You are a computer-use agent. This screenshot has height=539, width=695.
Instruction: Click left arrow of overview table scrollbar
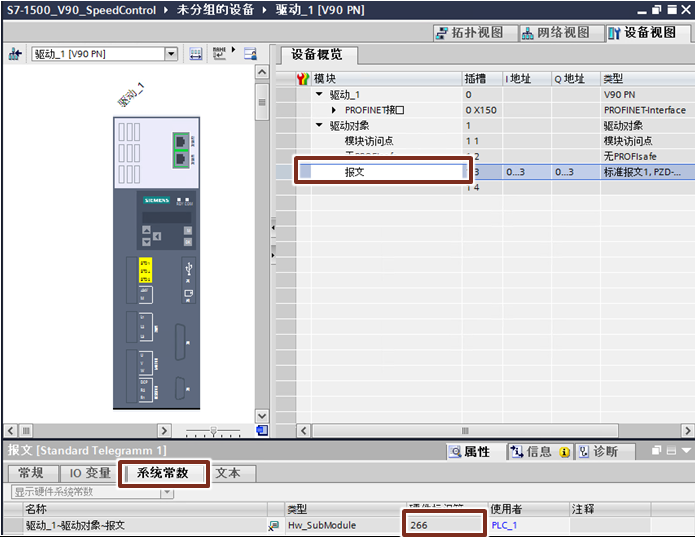(x=304, y=430)
